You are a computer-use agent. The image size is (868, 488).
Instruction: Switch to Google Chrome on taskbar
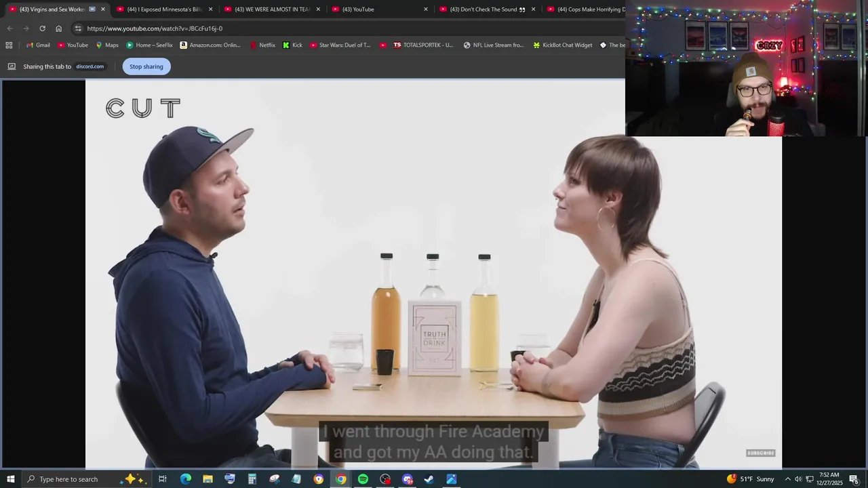(x=341, y=479)
